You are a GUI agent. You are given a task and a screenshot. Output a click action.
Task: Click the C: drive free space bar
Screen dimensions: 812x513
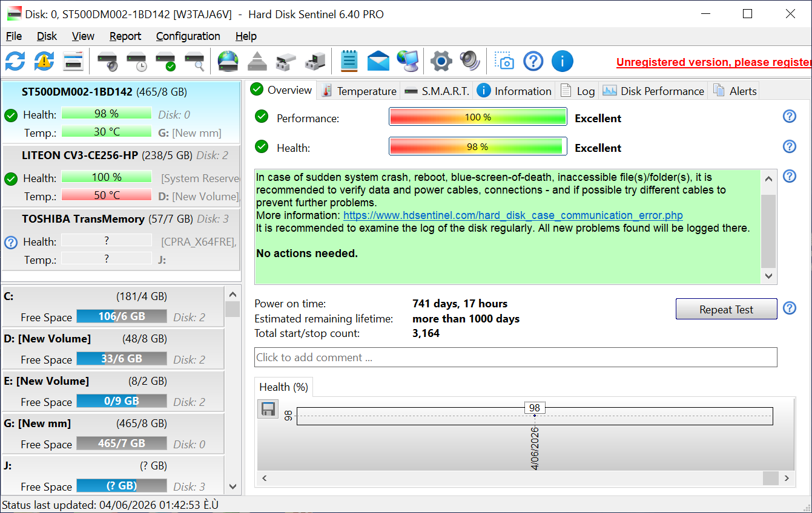click(122, 316)
